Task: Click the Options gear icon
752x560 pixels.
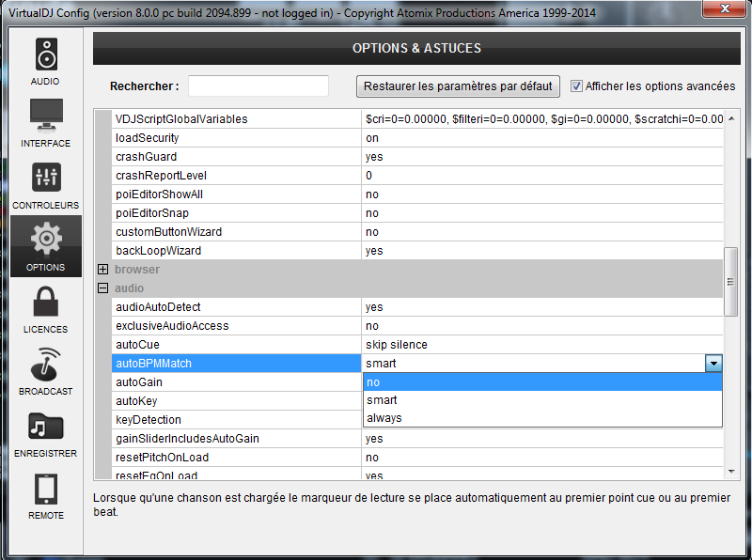Action: click(x=46, y=241)
